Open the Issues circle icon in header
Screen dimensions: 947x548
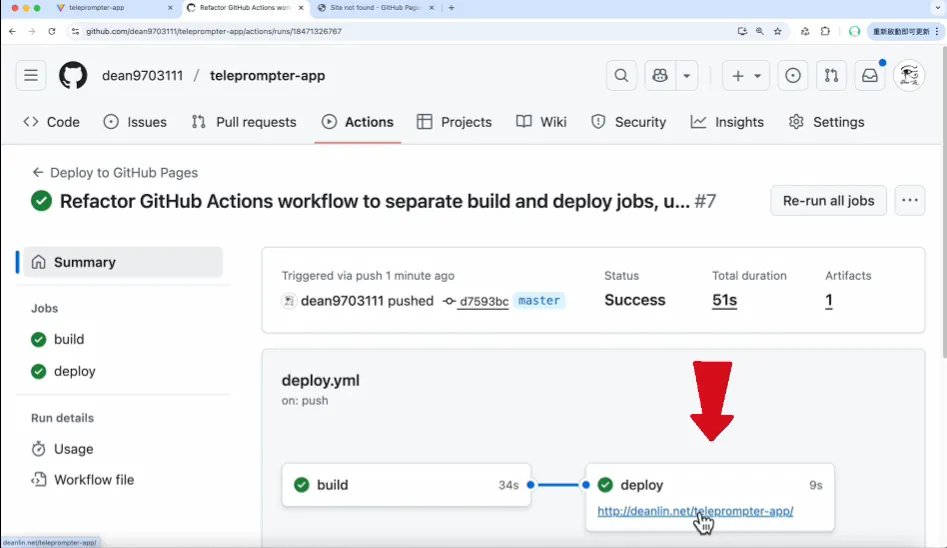tap(792, 76)
